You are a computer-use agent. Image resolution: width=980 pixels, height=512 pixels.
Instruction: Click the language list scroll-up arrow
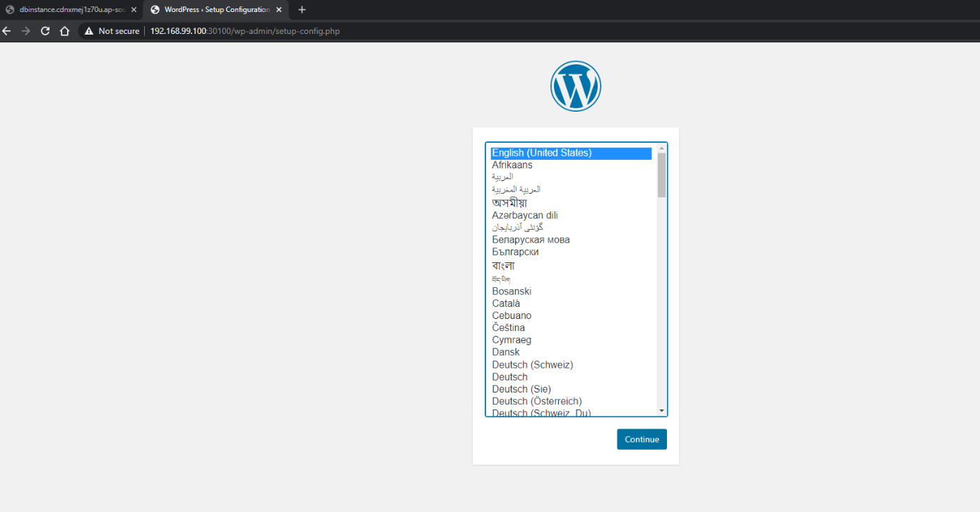(661, 149)
